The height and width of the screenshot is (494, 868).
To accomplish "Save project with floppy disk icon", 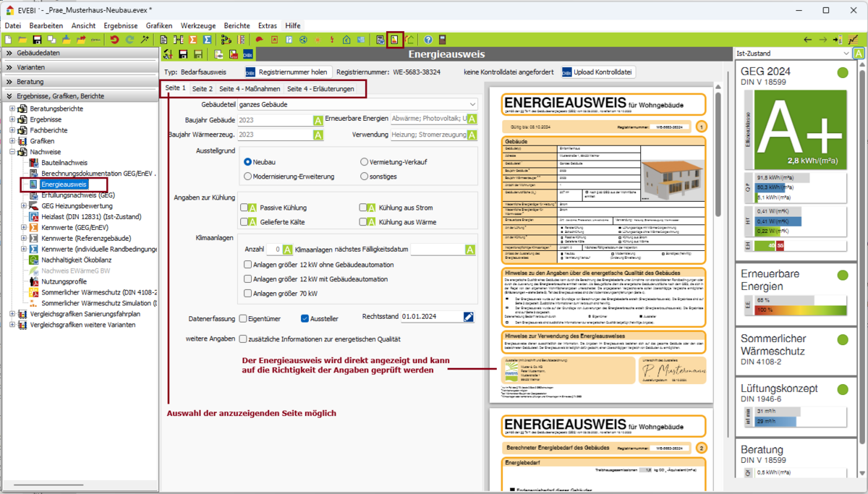I will pyautogui.click(x=37, y=40).
